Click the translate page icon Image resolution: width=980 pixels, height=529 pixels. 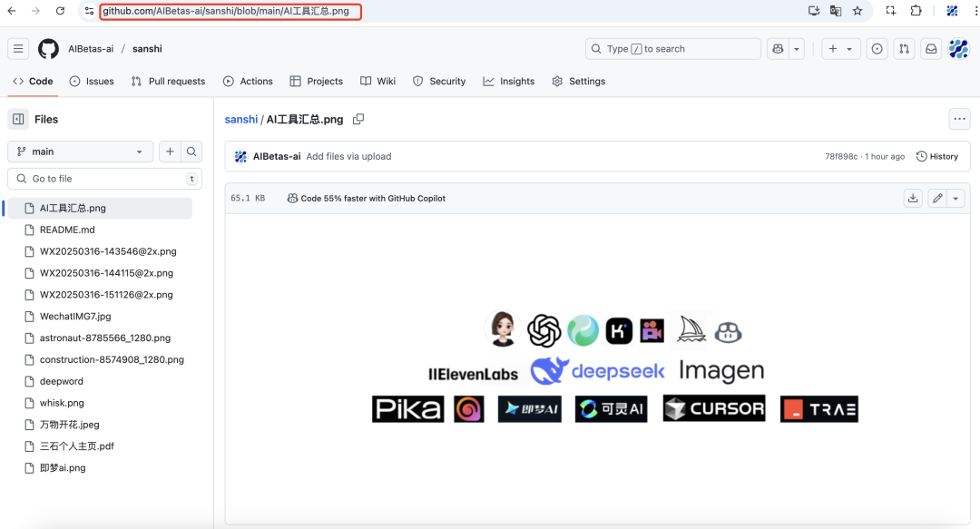click(836, 11)
